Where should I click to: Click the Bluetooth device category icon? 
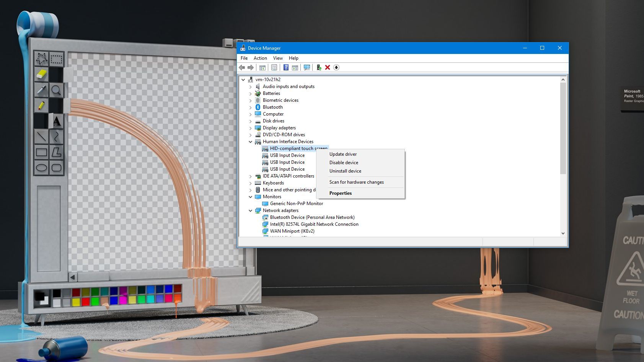point(258,107)
